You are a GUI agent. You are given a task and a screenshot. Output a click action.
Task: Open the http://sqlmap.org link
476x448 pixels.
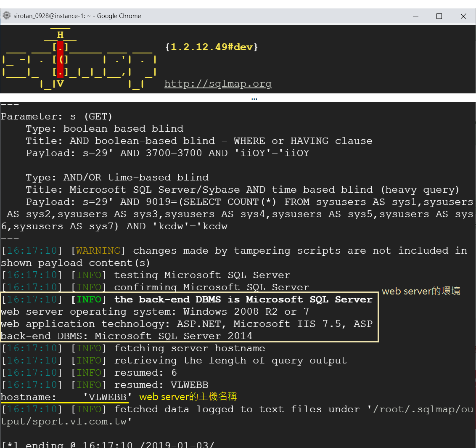click(218, 84)
